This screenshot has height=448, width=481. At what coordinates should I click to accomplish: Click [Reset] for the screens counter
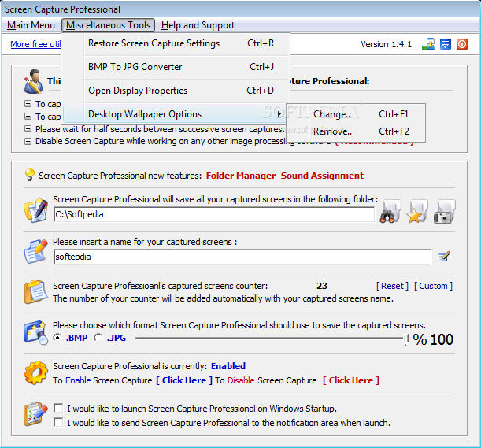tap(392, 286)
